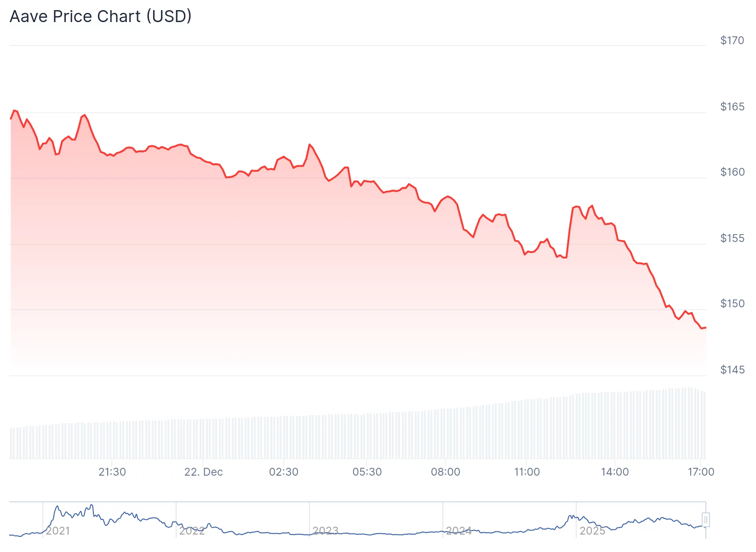Click the $145 price axis label
The height and width of the screenshot is (552, 756).
coord(732,370)
